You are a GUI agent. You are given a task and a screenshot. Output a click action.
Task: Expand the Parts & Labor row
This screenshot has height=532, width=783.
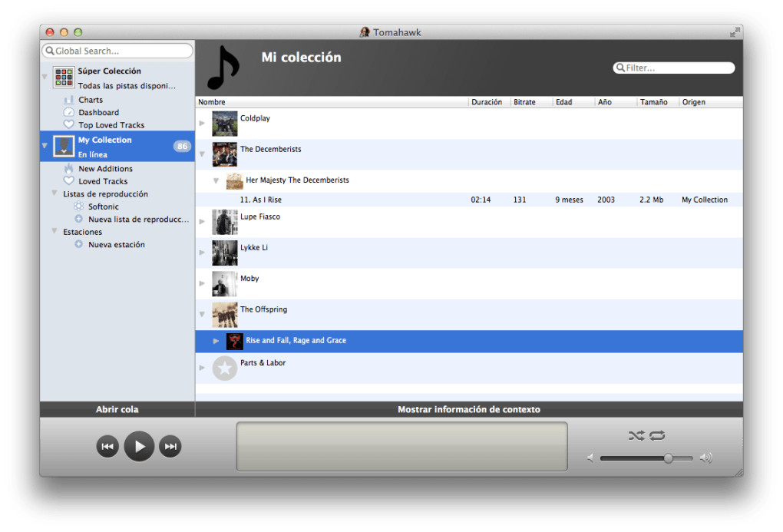[x=202, y=368]
